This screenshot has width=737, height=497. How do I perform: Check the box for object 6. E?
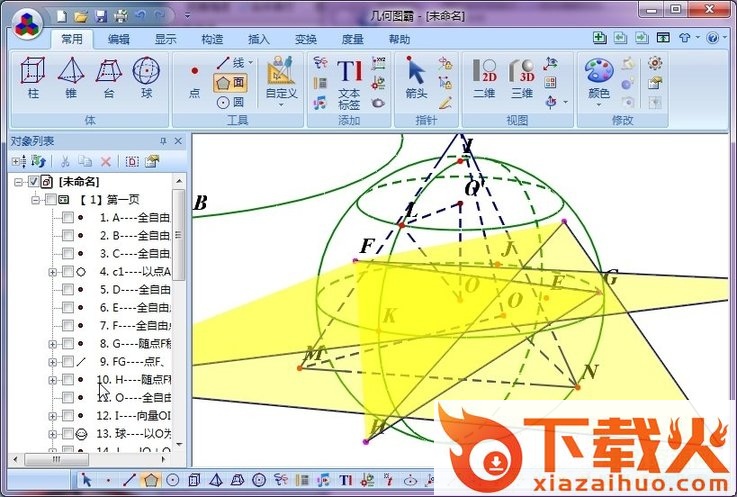click(68, 308)
